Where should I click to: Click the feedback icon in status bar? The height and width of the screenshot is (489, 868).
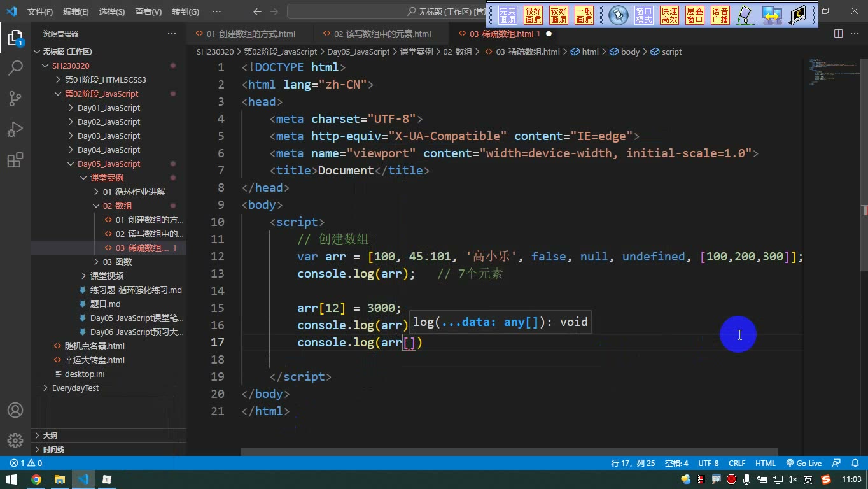[837, 464]
